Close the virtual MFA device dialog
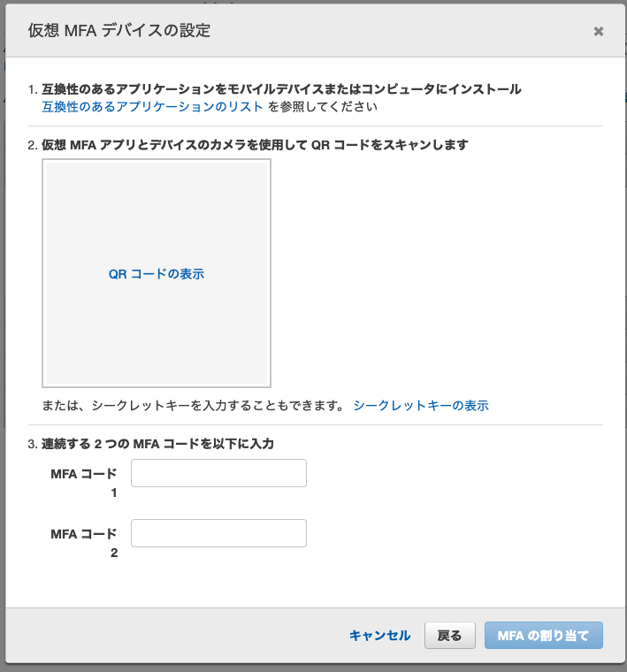 tap(599, 32)
